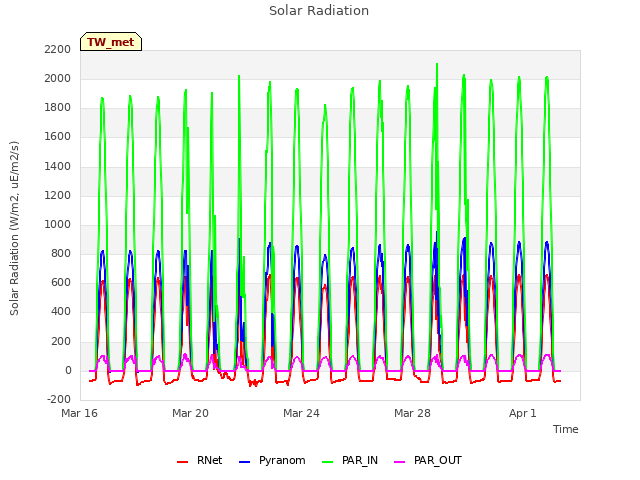Click the 200 y-axis tick label
This screenshot has width=640, height=480.
[x=61, y=341]
